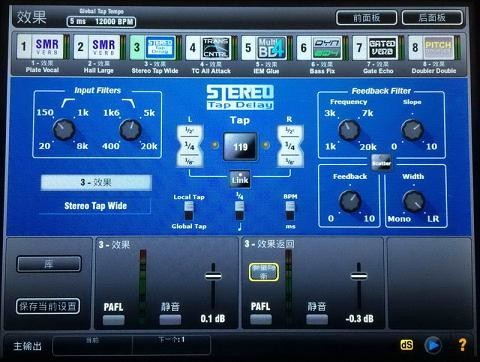
Task: Open help with the question mark icon
Action: (x=462, y=345)
